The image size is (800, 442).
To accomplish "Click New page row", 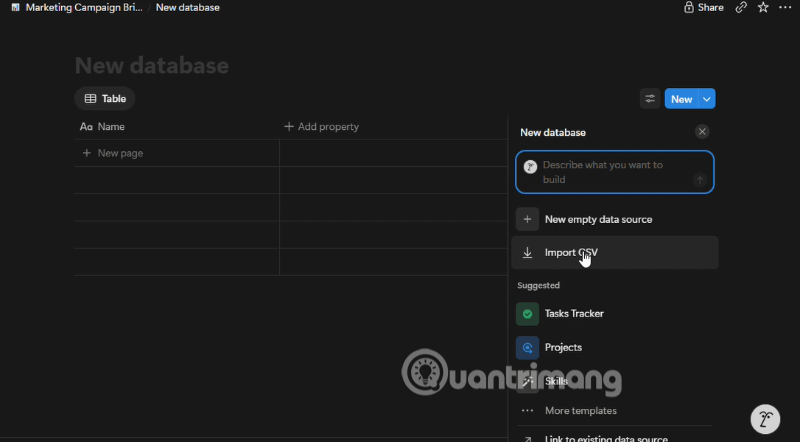I will click(x=177, y=153).
